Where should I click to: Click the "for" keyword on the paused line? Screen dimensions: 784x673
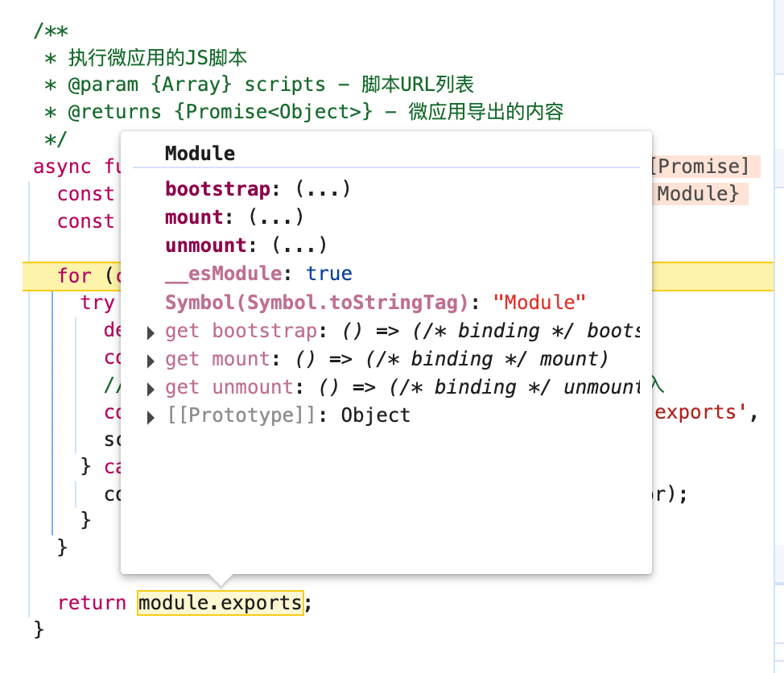point(75,275)
